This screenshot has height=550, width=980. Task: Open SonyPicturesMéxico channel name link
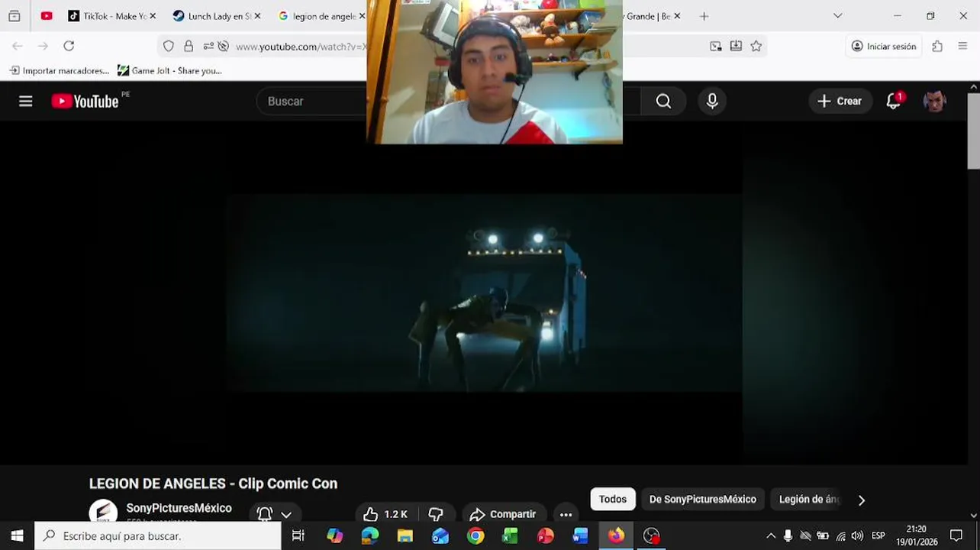coord(179,508)
